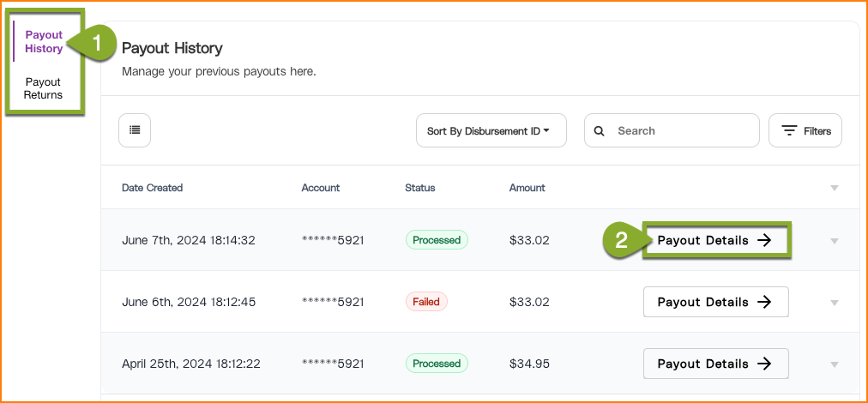The width and height of the screenshot is (868, 403).
Task: Focus the Search input field
Action: coord(682,131)
